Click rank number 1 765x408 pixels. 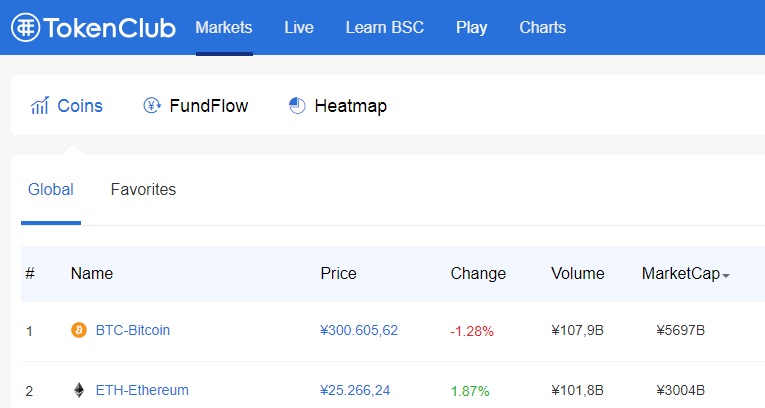pyautogui.click(x=29, y=331)
